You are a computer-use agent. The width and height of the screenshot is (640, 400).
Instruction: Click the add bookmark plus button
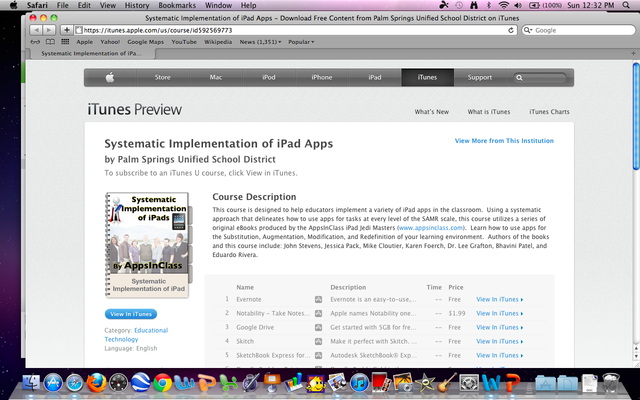pyautogui.click(x=67, y=30)
